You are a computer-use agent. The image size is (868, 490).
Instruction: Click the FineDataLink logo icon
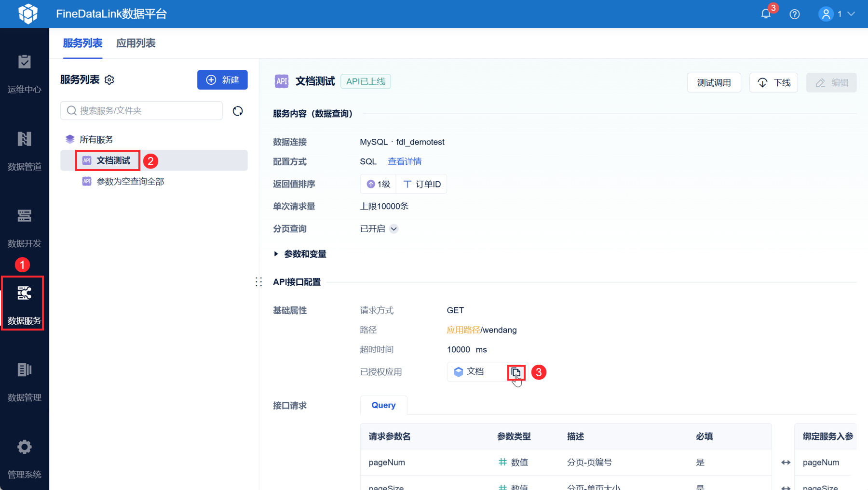(x=28, y=13)
